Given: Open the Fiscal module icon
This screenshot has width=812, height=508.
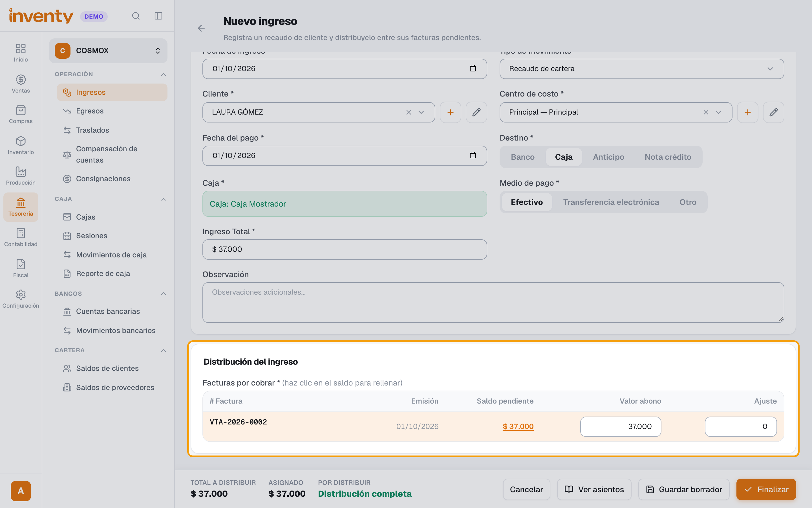Looking at the screenshot, I should pos(21,268).
